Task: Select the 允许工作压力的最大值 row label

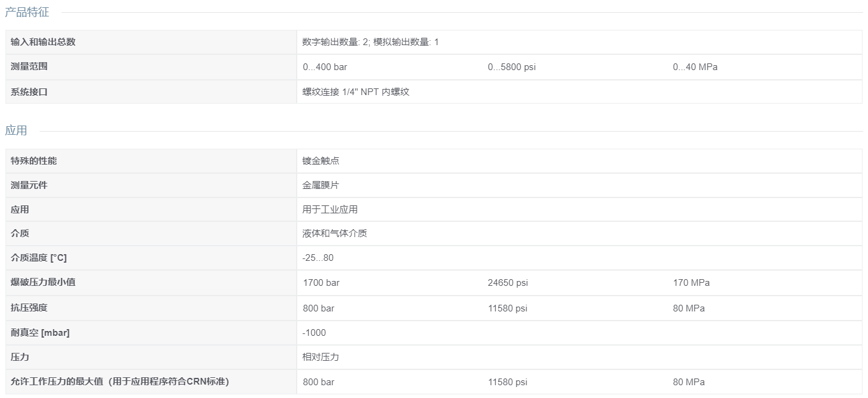Action: pos(119,382)
